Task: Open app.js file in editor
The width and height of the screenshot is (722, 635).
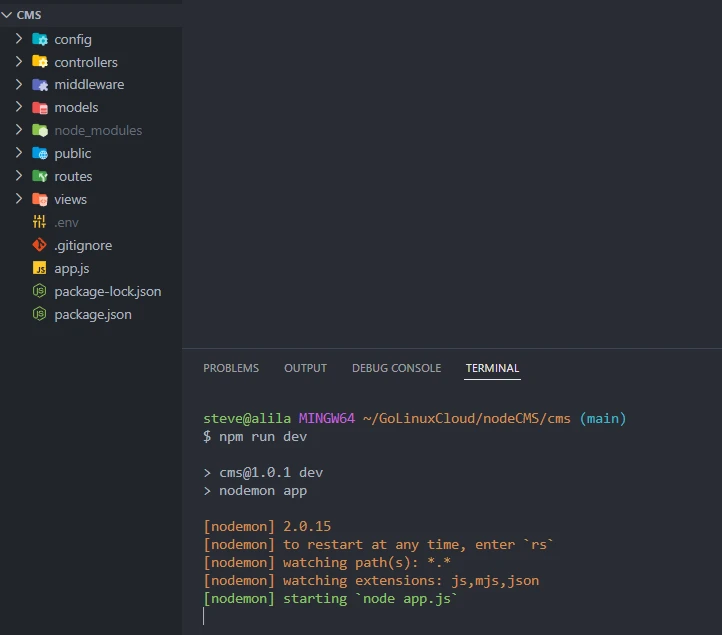Action: 73,268
